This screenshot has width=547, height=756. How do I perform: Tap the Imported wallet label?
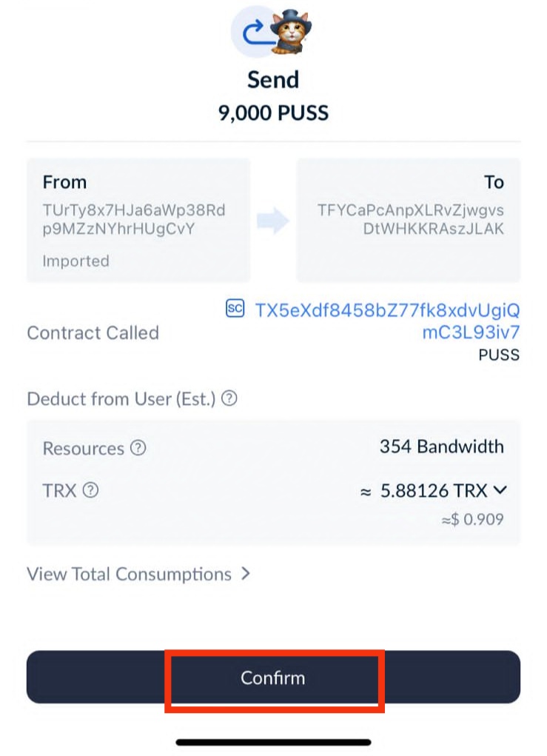tap(75, 261)
